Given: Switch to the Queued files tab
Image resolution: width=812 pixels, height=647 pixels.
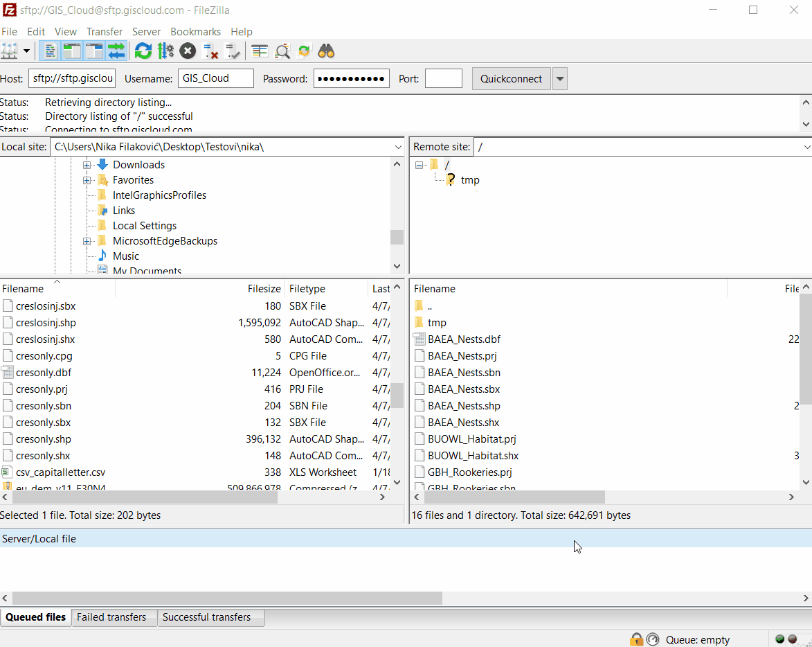Looking at the screenshot, I should 36,617.
